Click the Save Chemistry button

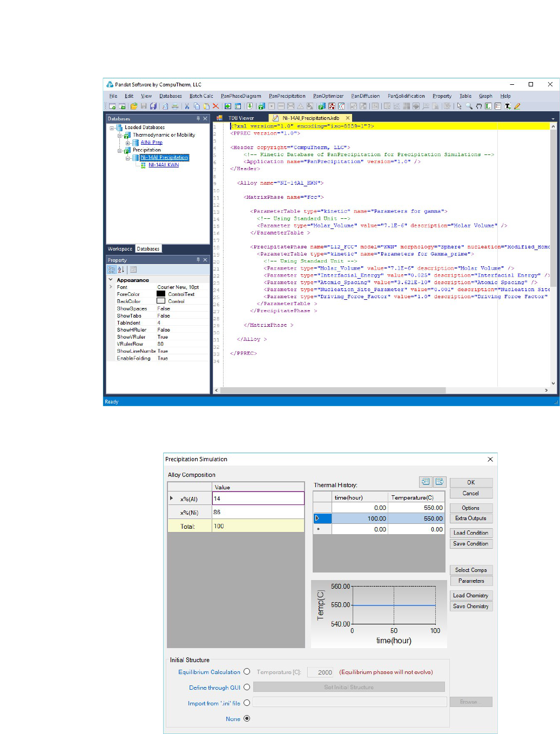pyautogui.click(x=471, y=607)
